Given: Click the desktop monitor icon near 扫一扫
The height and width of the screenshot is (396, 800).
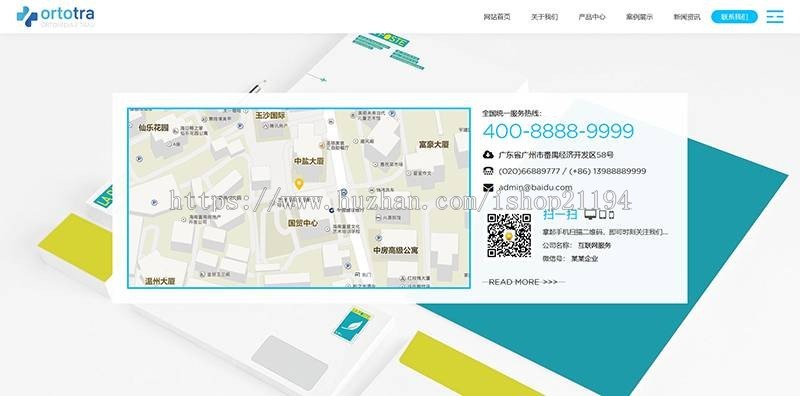Looking at the screenshot, I should (x=590, y=214).
